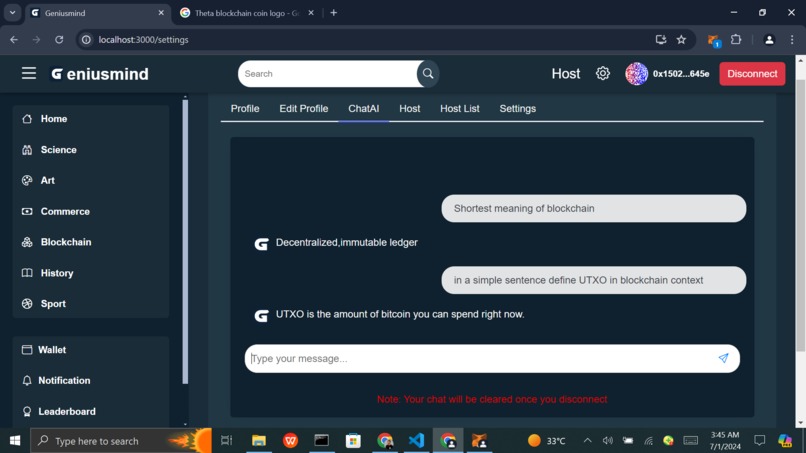Screen dimensions: 806x453
Task: Click the 33°C weather widget
Action: pos(547,441)
